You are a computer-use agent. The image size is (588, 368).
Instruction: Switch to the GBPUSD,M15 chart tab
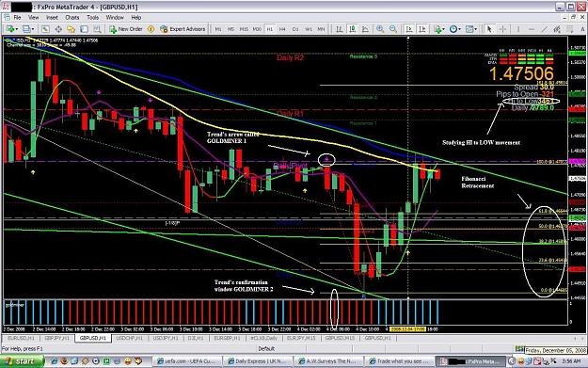pyautogui.click(x=340, y=338)
